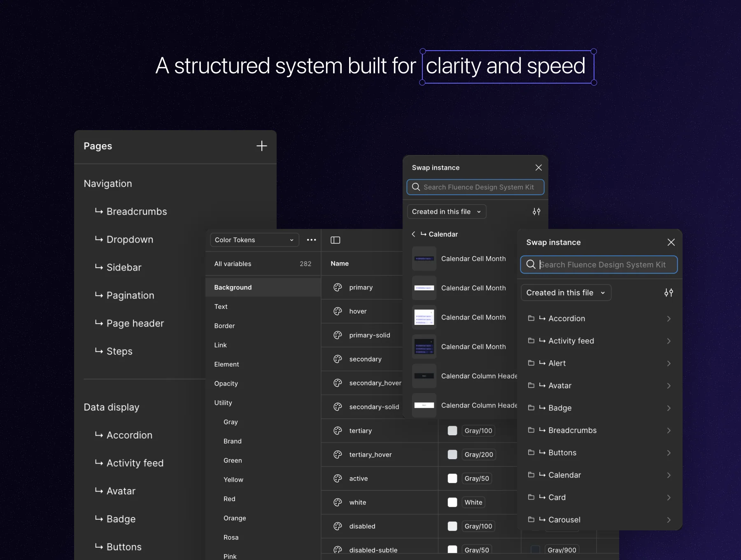Select All variables row showing 282
The height and width of the screenshot is (560, 741).
(263, 264)
